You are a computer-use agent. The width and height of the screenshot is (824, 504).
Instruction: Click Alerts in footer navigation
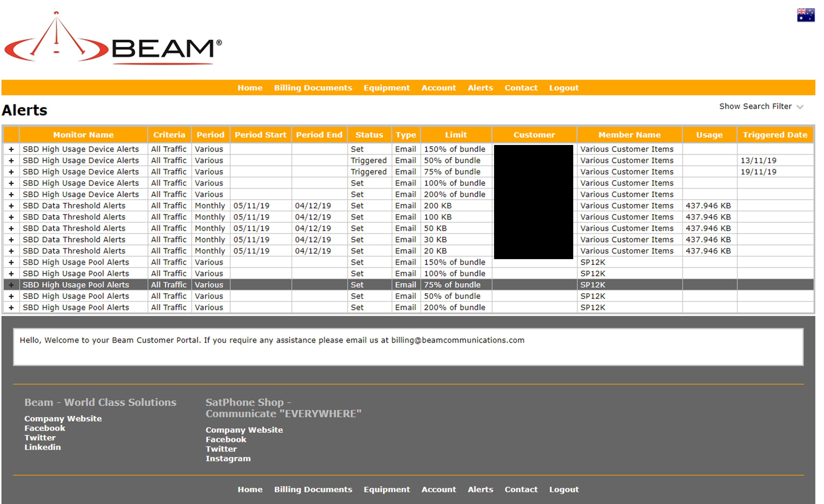pyautogui.click(x=480, y=489)
